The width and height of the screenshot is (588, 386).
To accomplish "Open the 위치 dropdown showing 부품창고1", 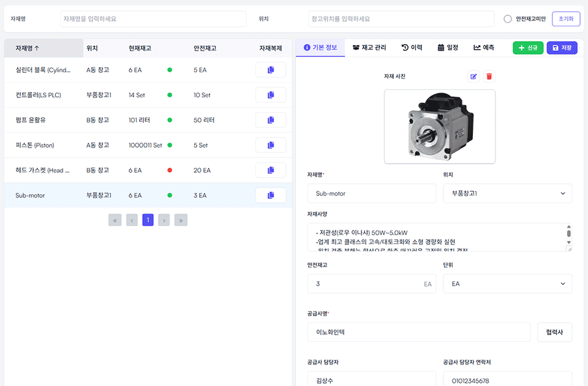I will point(507,193).
